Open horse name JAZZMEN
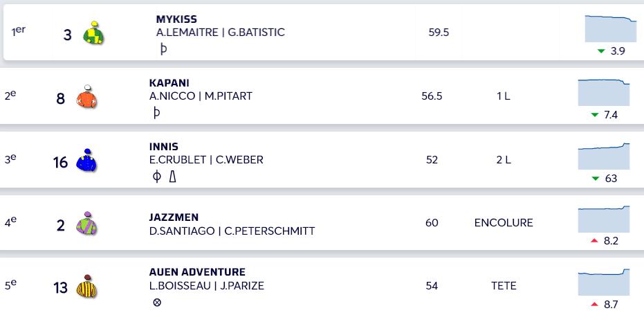 click(x=174, y=217)
